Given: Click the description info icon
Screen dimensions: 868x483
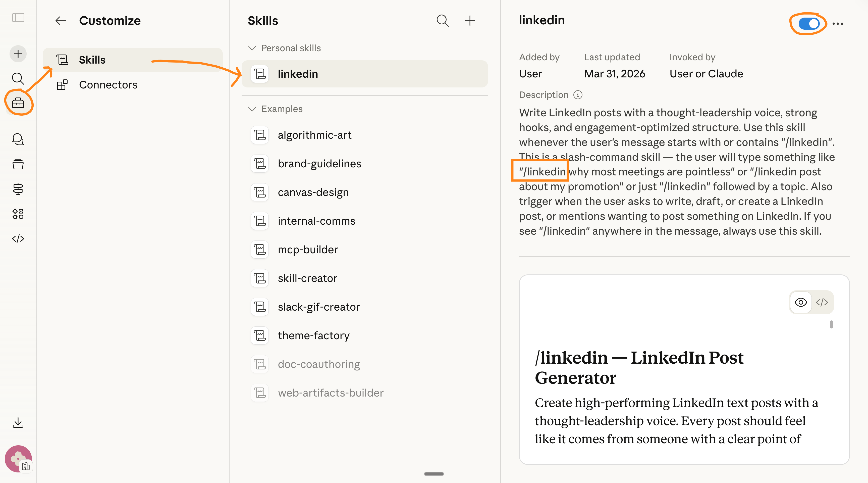Looking at the screenshot, I should (578, 95).
